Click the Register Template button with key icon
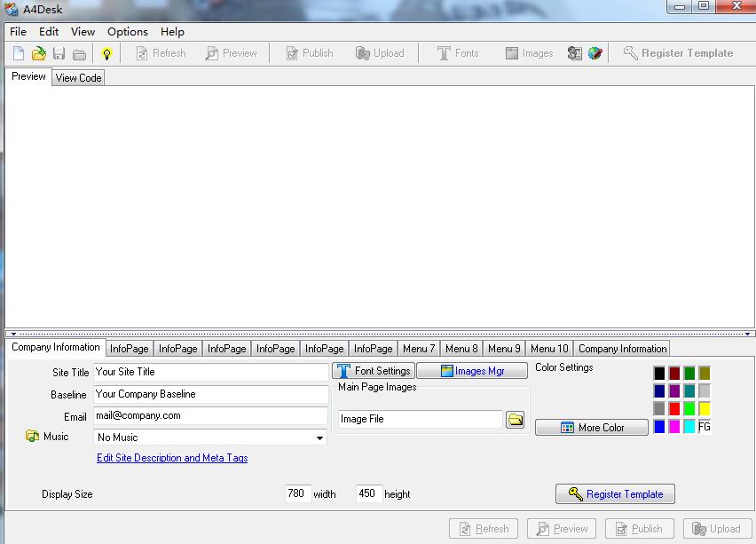Screen dimensions: 756x544 point(615,494)
